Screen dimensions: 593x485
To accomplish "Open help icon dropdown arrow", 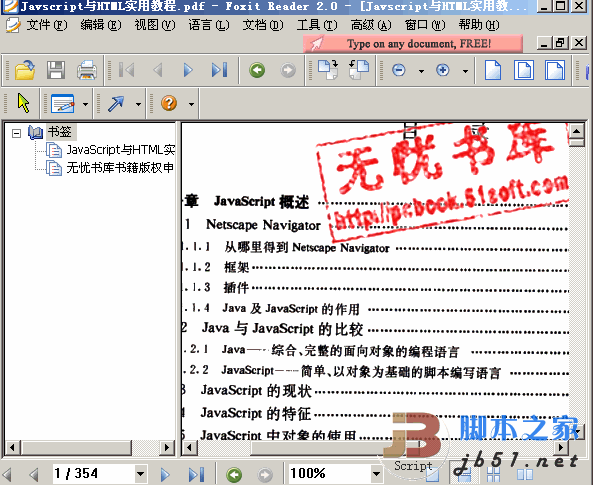I will [191, 104].
